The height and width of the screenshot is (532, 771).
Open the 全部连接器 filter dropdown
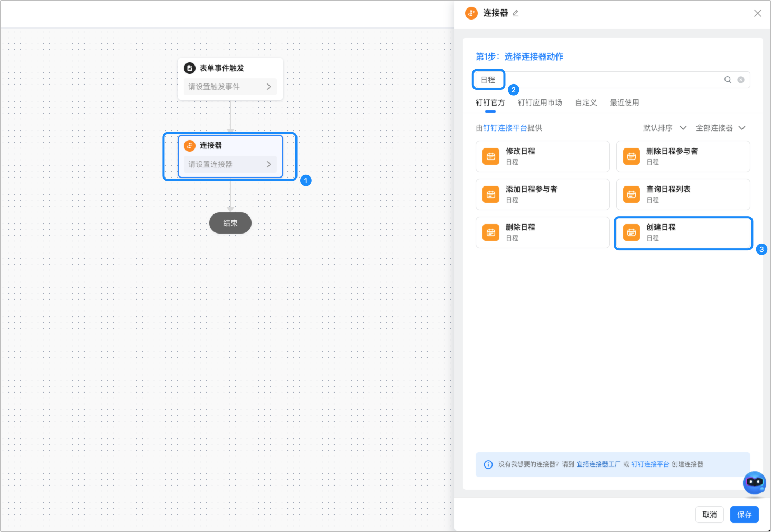[721, 128]
